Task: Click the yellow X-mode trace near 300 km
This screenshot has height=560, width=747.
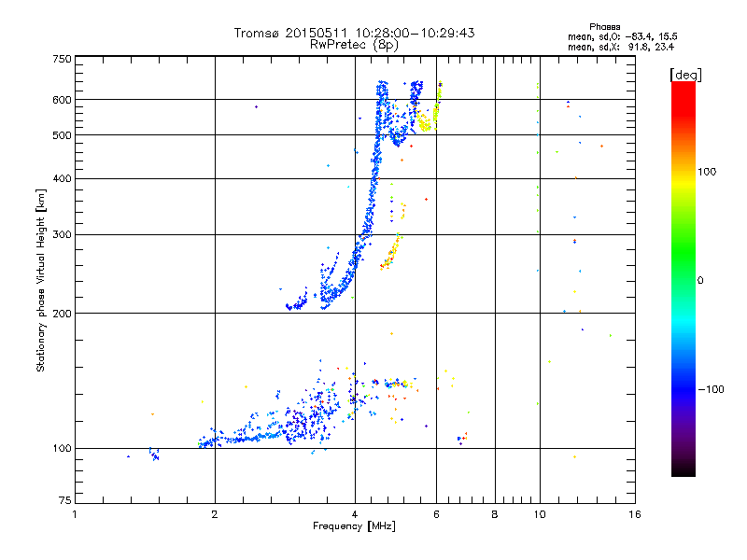Action: tap(391, 251)
